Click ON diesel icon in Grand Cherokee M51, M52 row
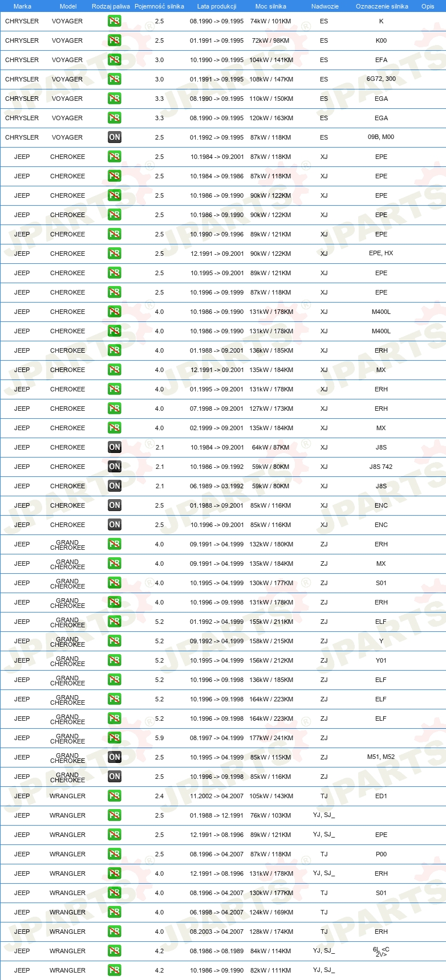The height and width of the screenshot is (980, 446). (115, 757)
